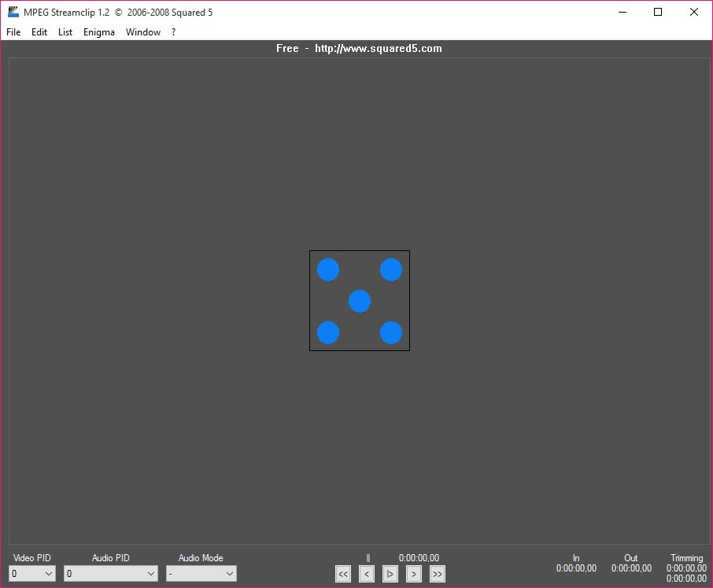Open the Window menu
This screenshot has height=588, width=713.
coord(143,31)
